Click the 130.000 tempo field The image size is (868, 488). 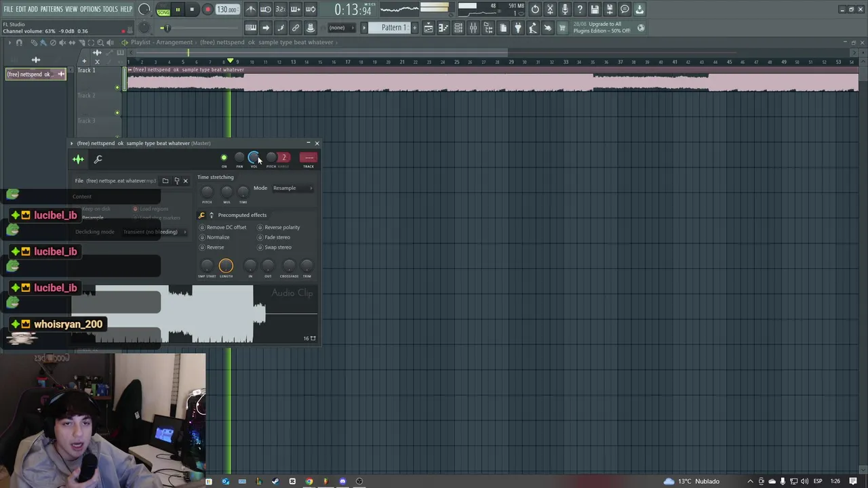click(x=227, y=10)
